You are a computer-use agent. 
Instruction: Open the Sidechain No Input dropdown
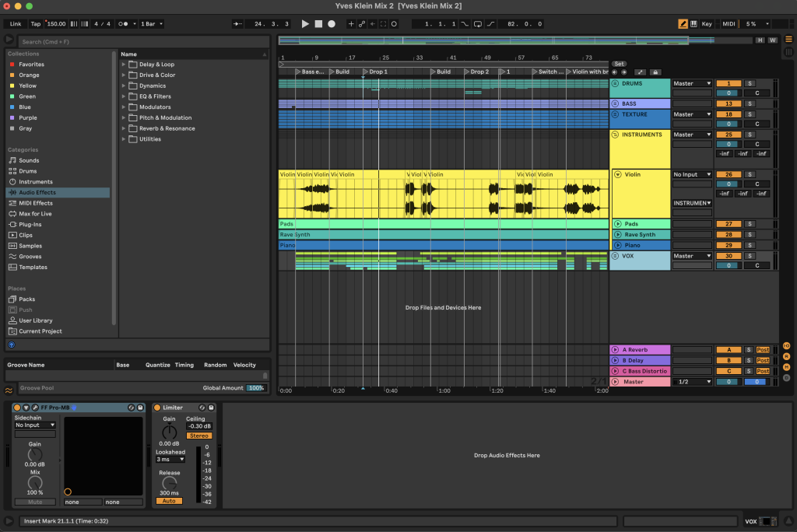point(35,425)
